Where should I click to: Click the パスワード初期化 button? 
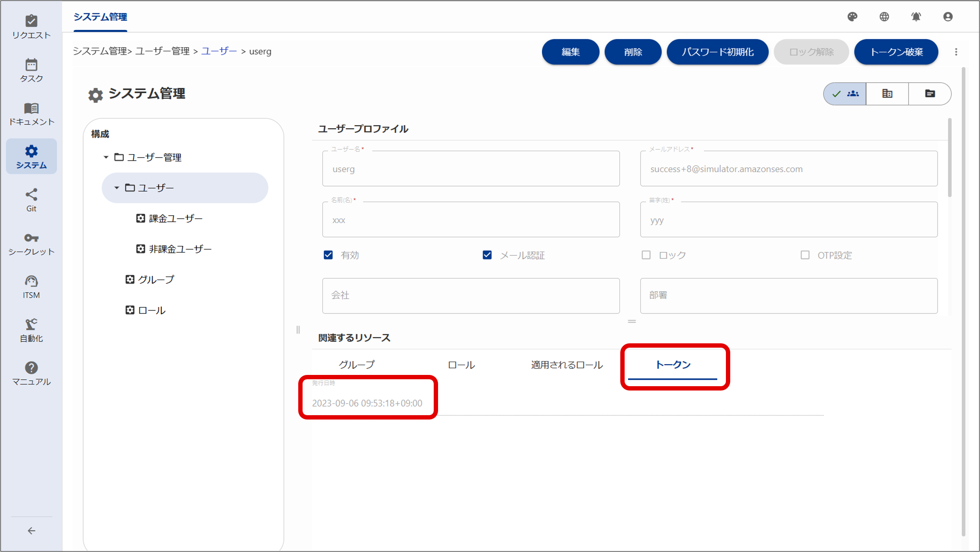click(x=717, y=52)
